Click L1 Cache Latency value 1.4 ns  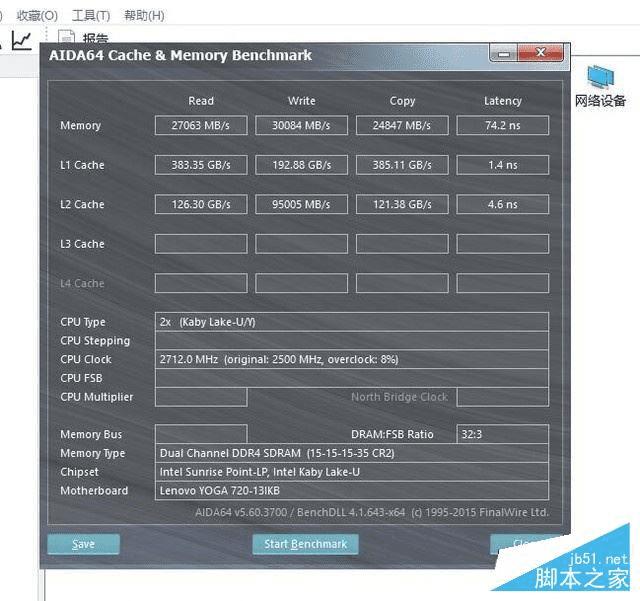tap(502, 165)
